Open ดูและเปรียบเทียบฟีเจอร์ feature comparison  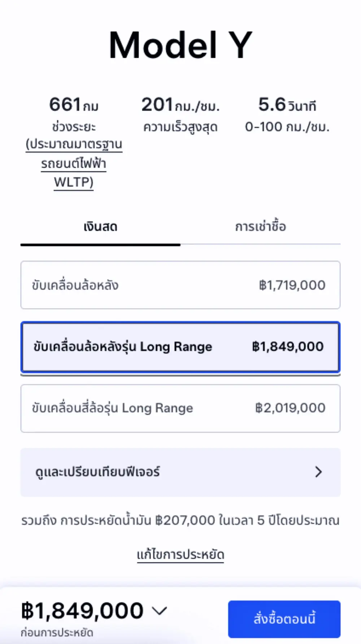coord(180,472)
